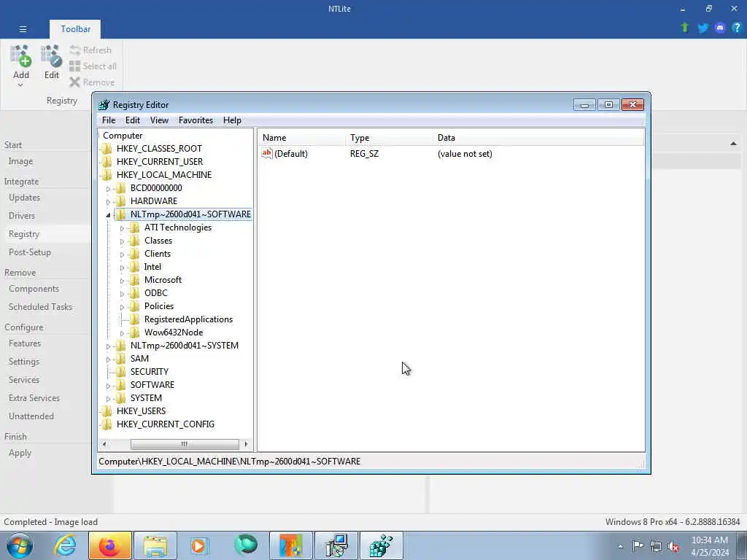The height and width of the screenshot is (560, 747).
Task: Click the tree pane horizontal scrollbar thumb
Action: (x=185, y=444)
